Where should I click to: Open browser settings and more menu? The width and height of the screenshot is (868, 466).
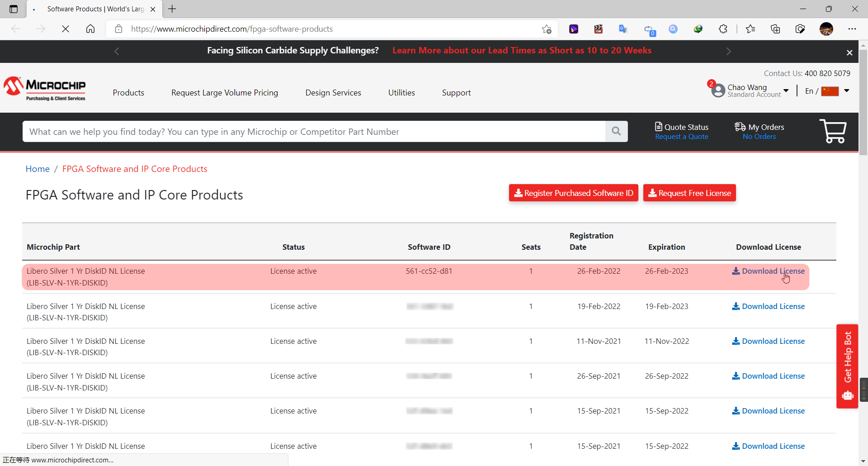(852, 29)
